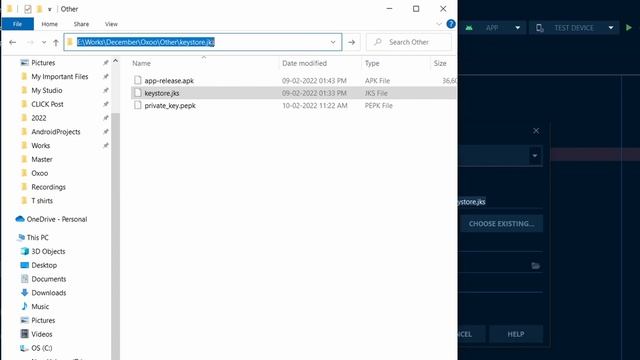Open My Important Files folder
This screenshot has height=360, width=640.
click(x=60, y=77)
